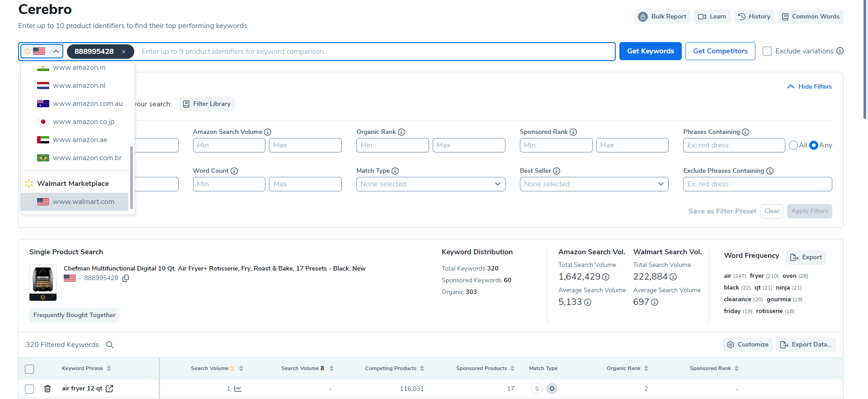Copy product ID 888995428
Image resolution: width=868 pixels, height=399 pixels.
point(126,278)
